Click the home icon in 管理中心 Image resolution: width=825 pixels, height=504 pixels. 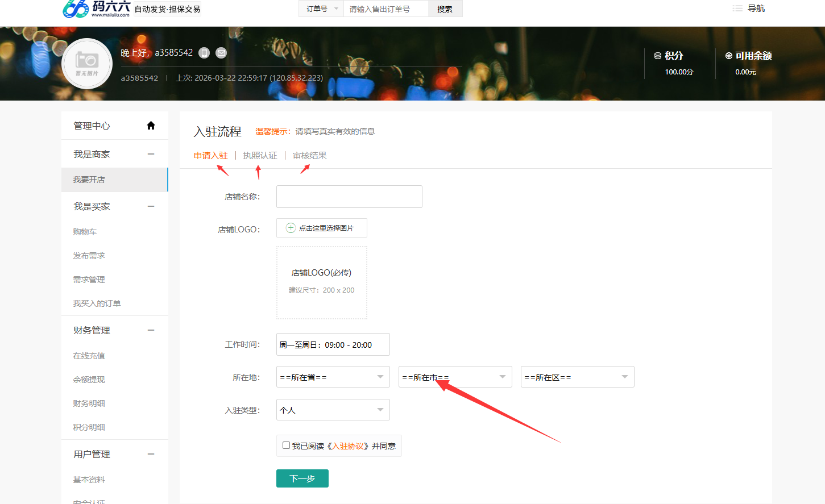click(x=151, y=126)
